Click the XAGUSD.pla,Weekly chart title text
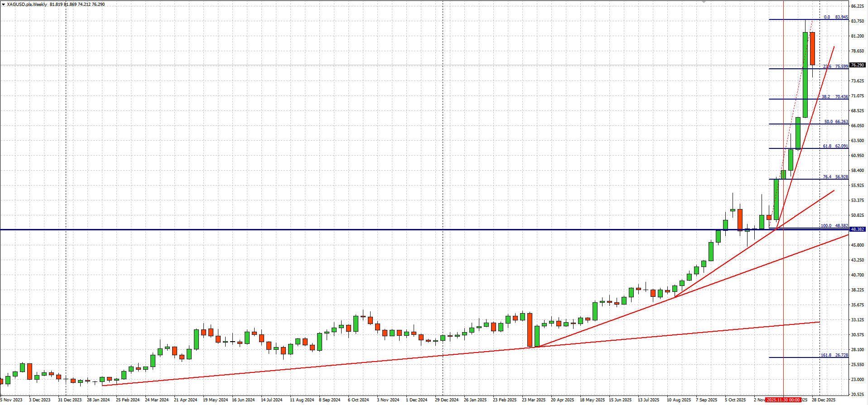 (x=27, y=4)
